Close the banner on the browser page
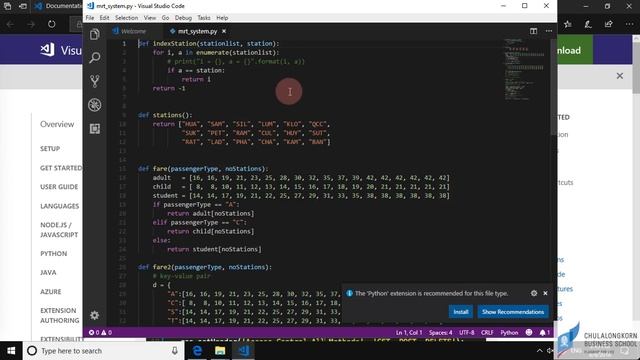The image size is (640, 360). point(620,76)
